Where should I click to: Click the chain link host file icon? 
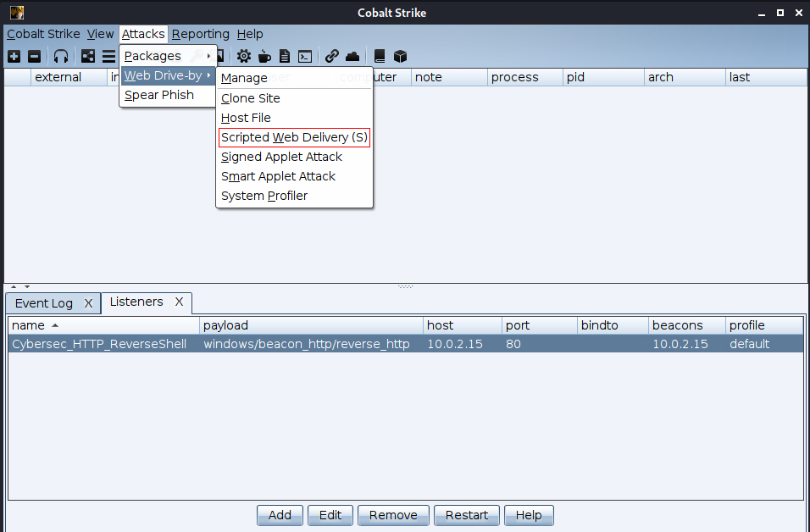point(332,57)
